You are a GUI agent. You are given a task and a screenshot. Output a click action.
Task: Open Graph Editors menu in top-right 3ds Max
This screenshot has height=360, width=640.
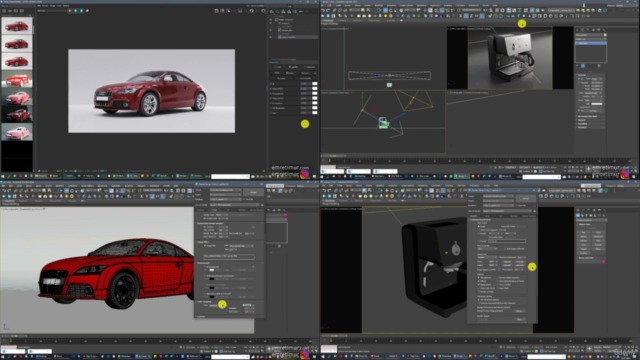[x=407, y=5]
